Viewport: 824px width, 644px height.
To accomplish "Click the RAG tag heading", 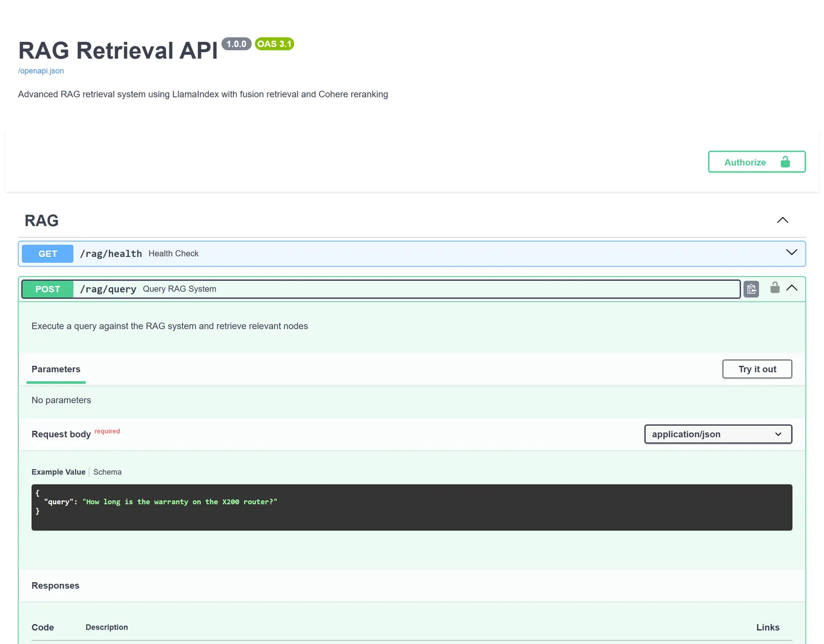I will pos(42,221).
